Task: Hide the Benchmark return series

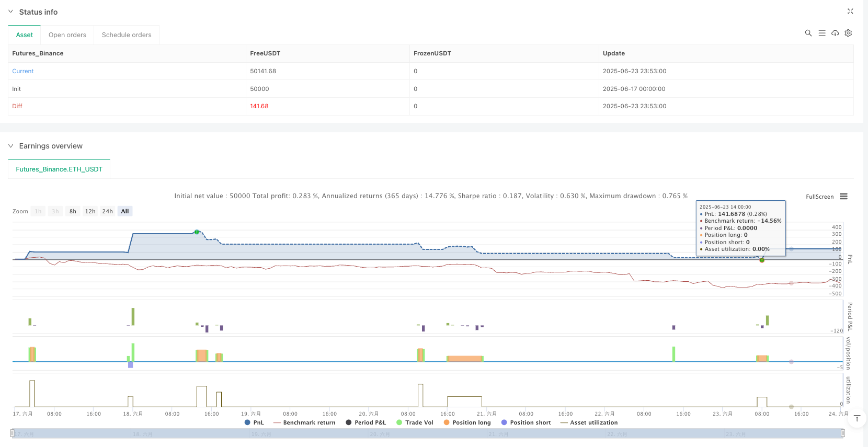Action: point(304,422)
